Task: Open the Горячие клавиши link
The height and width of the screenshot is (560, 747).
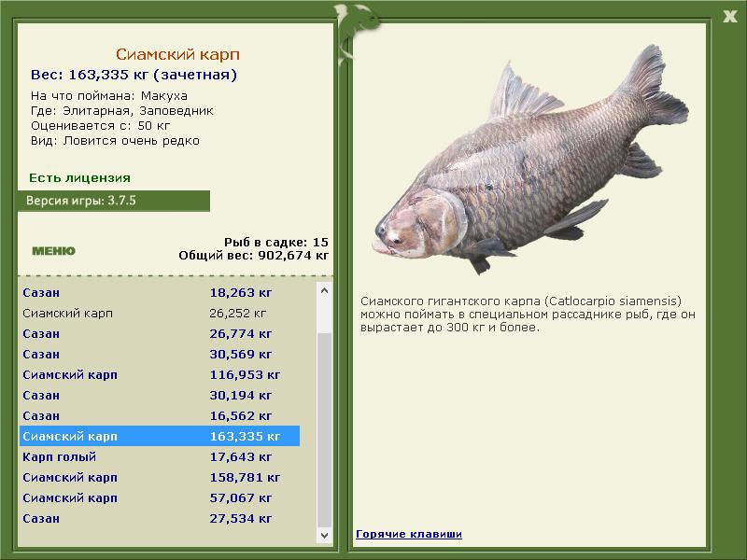Action: [409, 534]
